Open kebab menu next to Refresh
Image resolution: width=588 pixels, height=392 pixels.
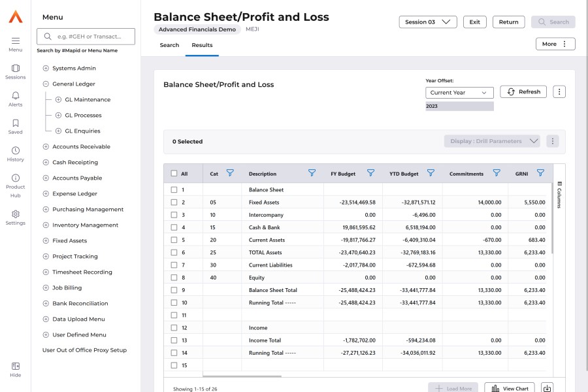click(x=559, y=92)
